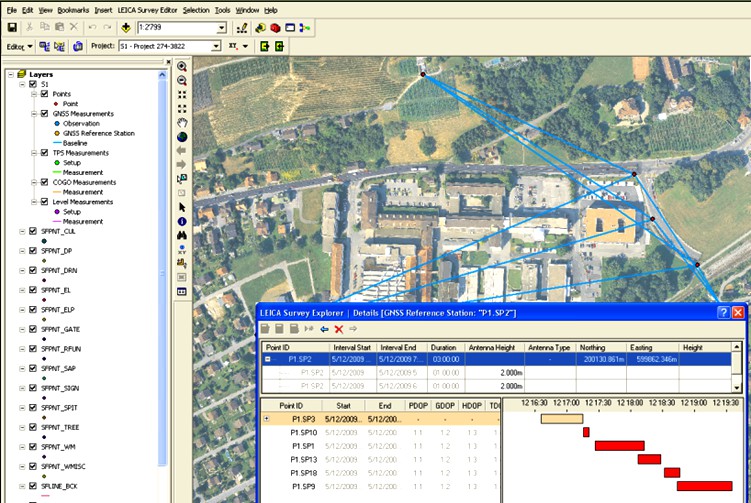This screenshot has width=751, height=503.
Task: Click the Survey Explorer help question mark
Action: point(723,313)
